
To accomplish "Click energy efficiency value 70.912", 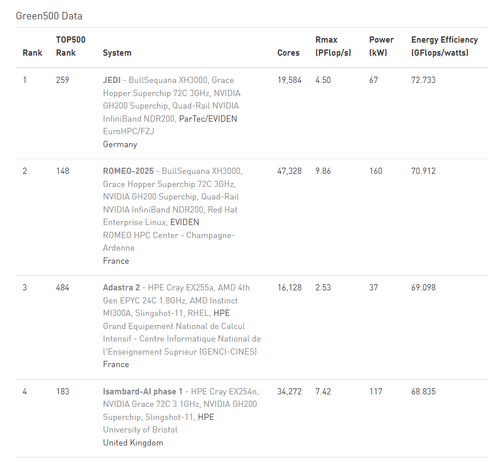I will (x=423, y=171).
